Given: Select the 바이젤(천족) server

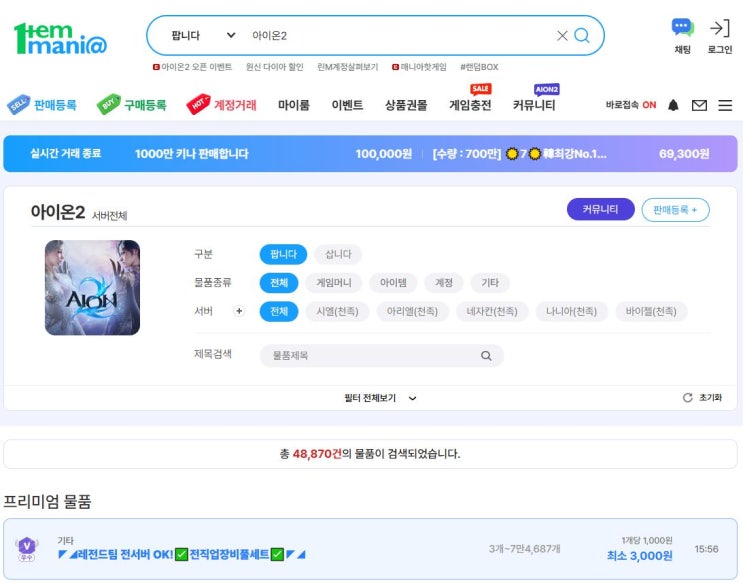Looking at the screenshot, I should [x=651, y=311].
